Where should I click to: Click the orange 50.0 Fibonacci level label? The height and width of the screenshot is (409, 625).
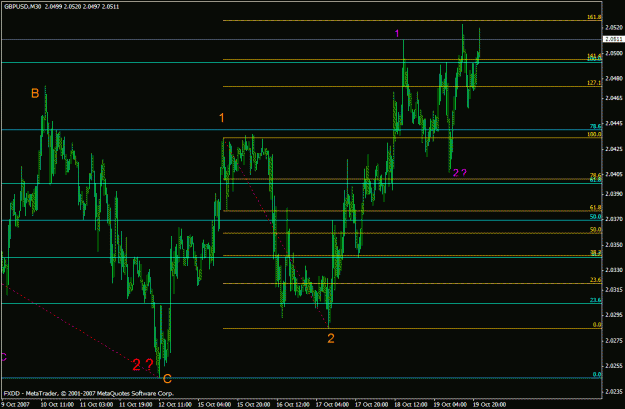click(596, 230)
